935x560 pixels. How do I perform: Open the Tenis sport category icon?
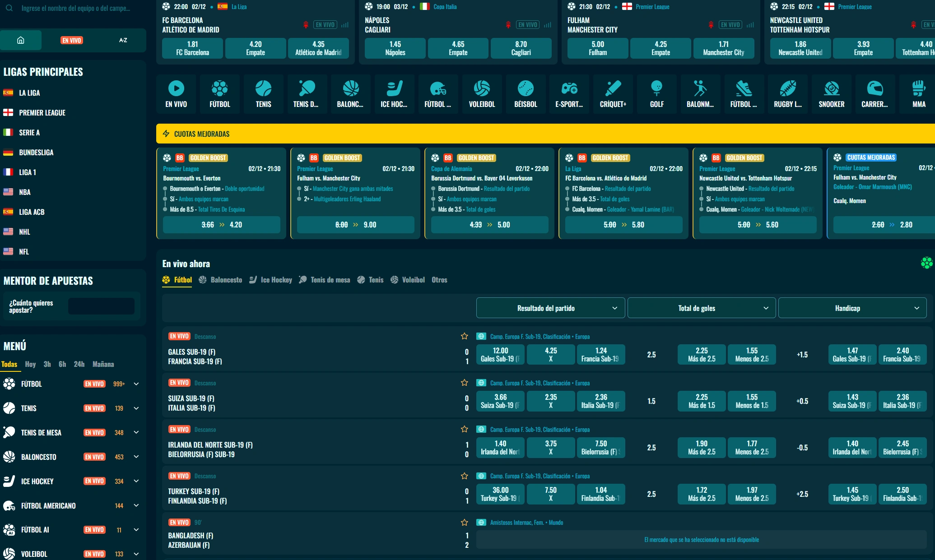(x=263, y=94)
